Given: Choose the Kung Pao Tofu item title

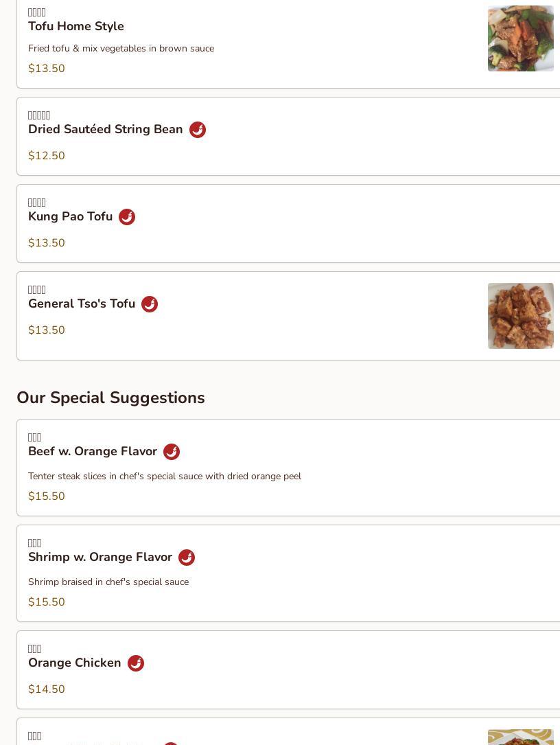Looking at the screenshot, I should pyautogui.click(x=70, y=216).
